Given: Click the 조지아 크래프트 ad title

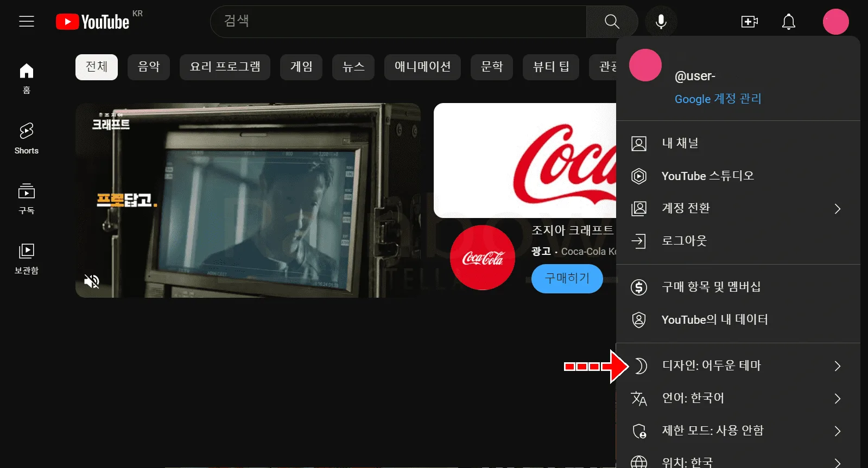Looking at the screenshot, I should [x=573, y=230].
